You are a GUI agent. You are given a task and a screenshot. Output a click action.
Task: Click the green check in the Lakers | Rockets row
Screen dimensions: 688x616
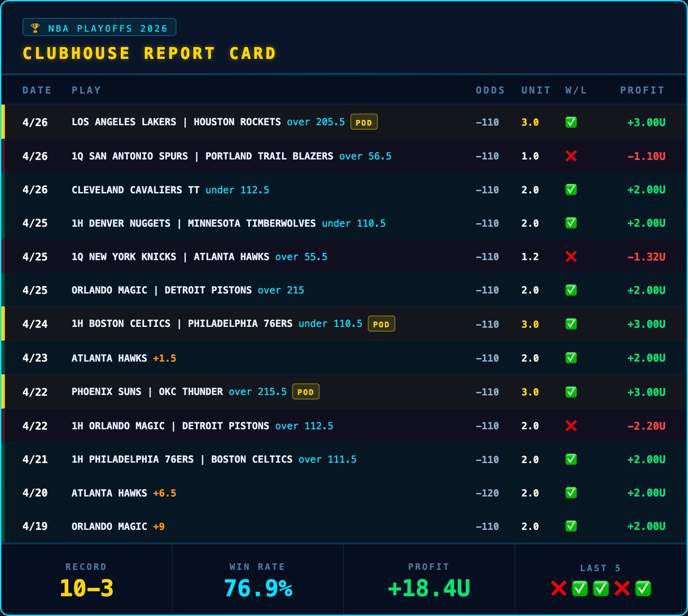[x=571, y=122]
